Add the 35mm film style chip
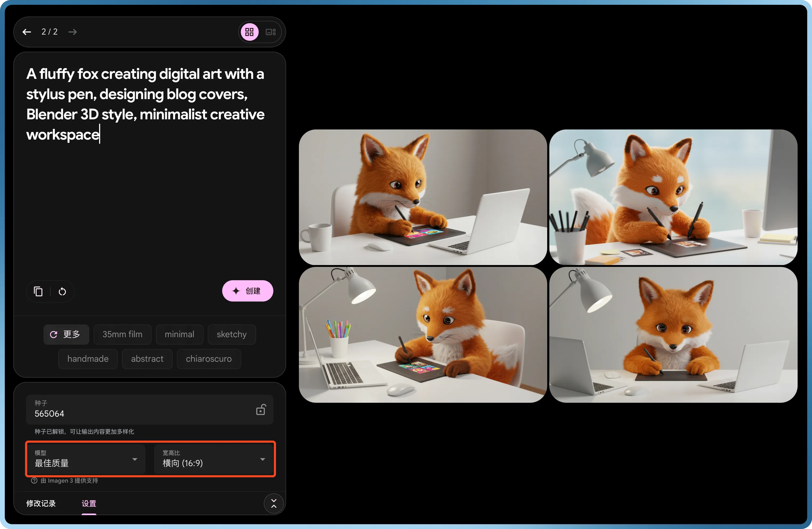812x529 pixels. (122, 334)
